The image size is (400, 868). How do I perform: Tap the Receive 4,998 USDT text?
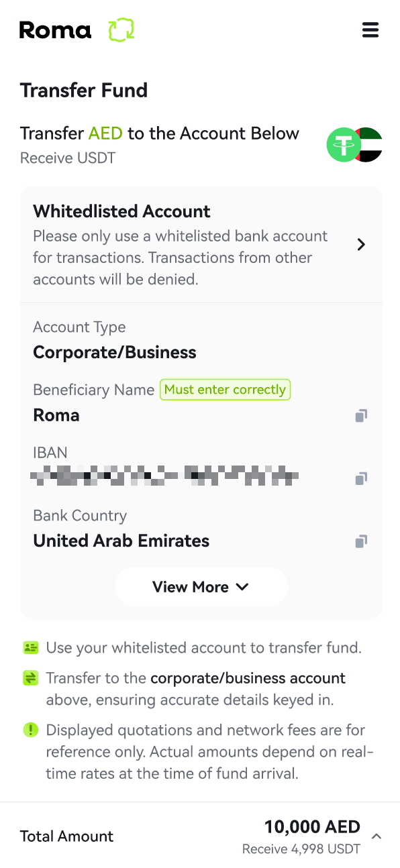click(301, 849)
